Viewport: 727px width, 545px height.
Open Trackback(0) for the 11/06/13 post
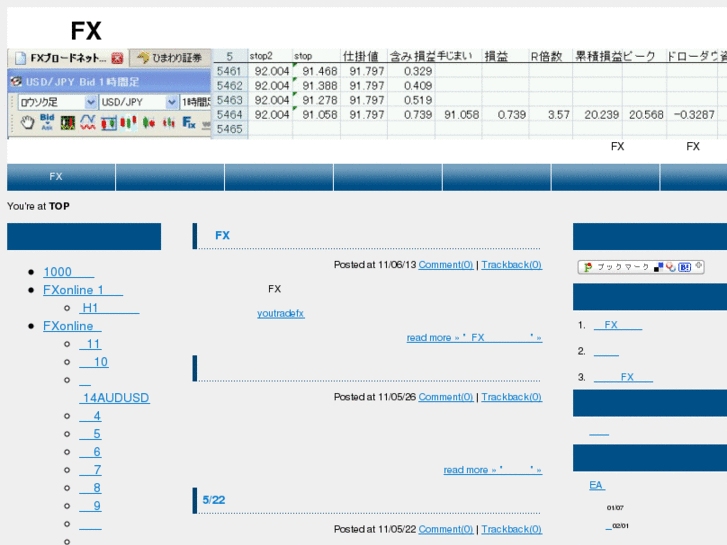point(511,265)
